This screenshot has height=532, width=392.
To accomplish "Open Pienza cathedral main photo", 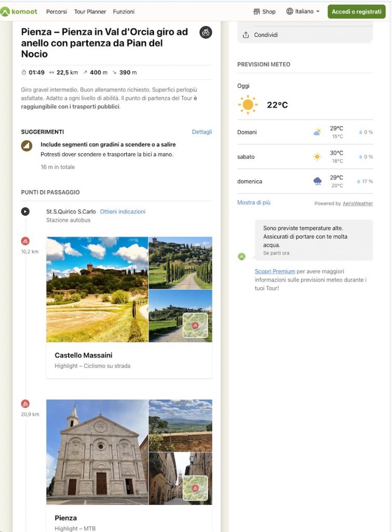I will (97, 453).
